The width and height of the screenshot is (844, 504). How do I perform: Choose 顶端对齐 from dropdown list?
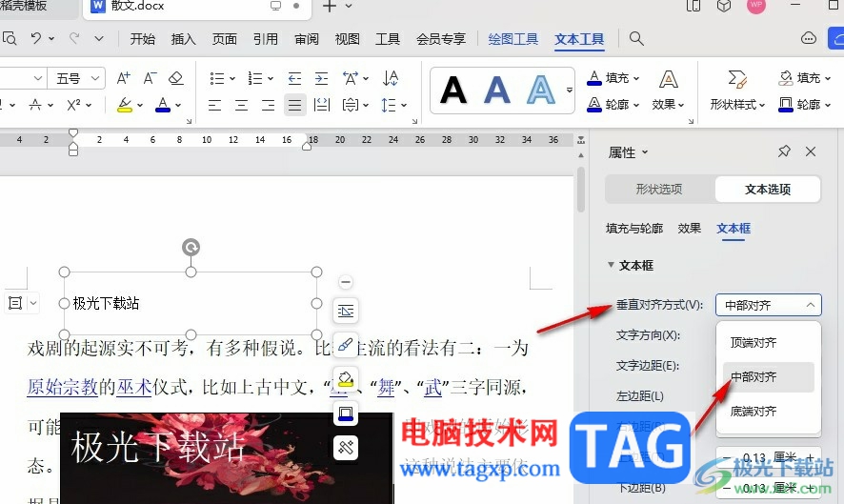pos(768,342)
